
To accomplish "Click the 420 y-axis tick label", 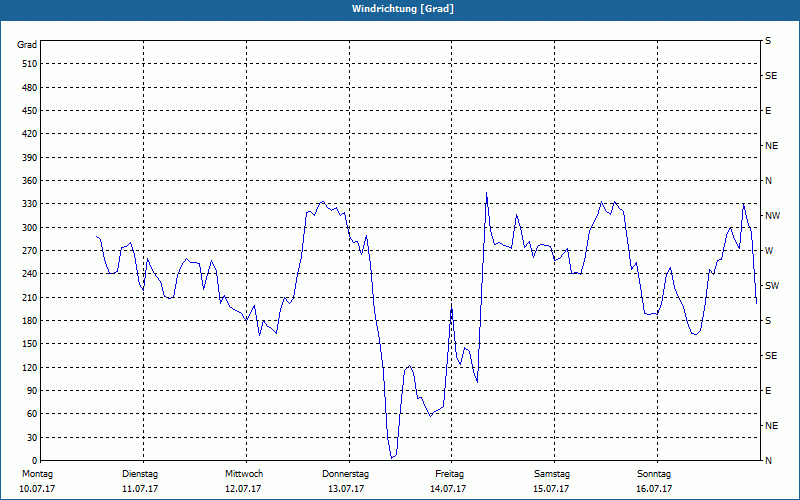I will click(30, 134).
